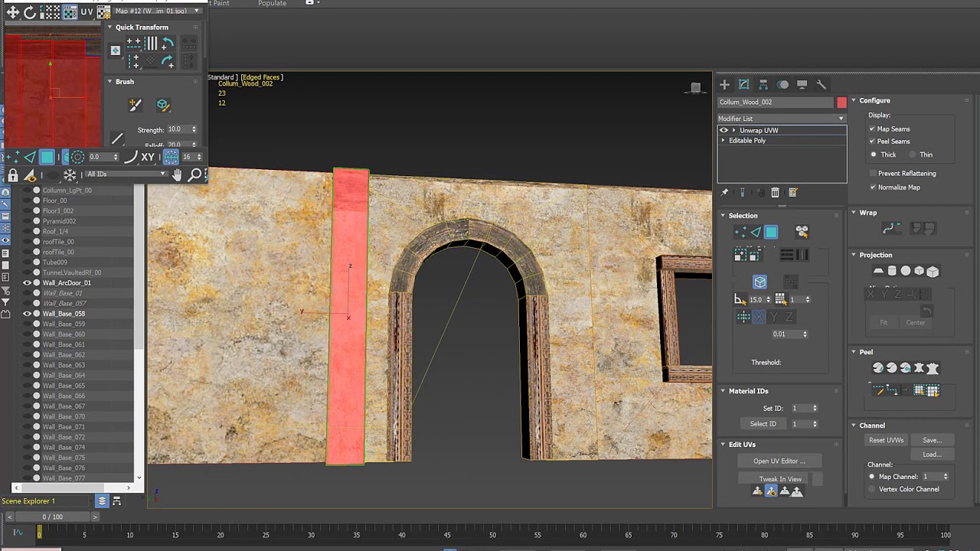Enable Prevent Reflattening checkbox

[872, 174]
